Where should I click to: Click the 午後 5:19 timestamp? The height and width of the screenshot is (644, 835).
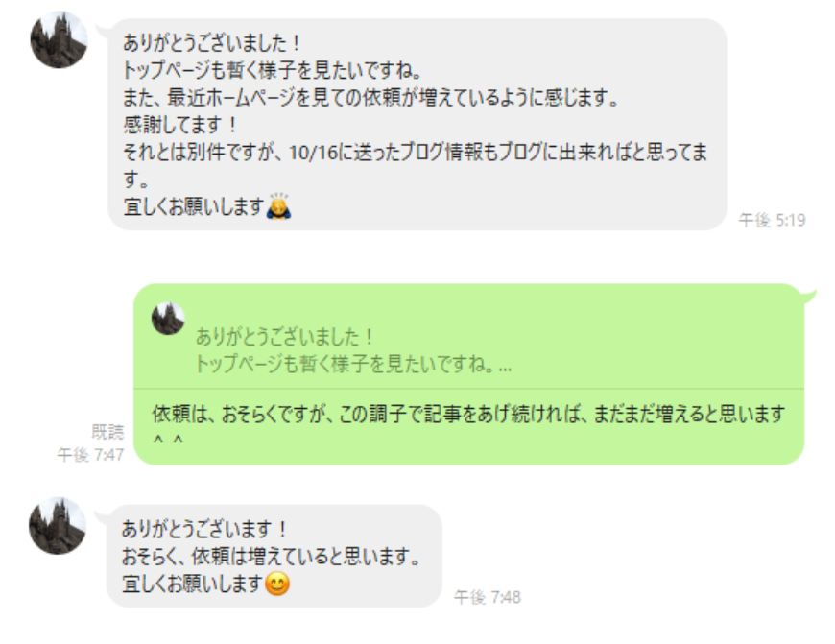point(773,220)
